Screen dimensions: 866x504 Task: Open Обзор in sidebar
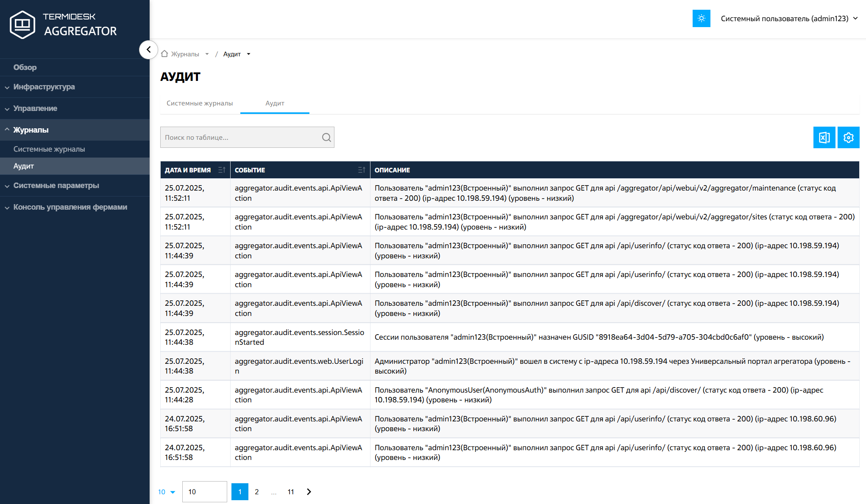tap(25, 67)
